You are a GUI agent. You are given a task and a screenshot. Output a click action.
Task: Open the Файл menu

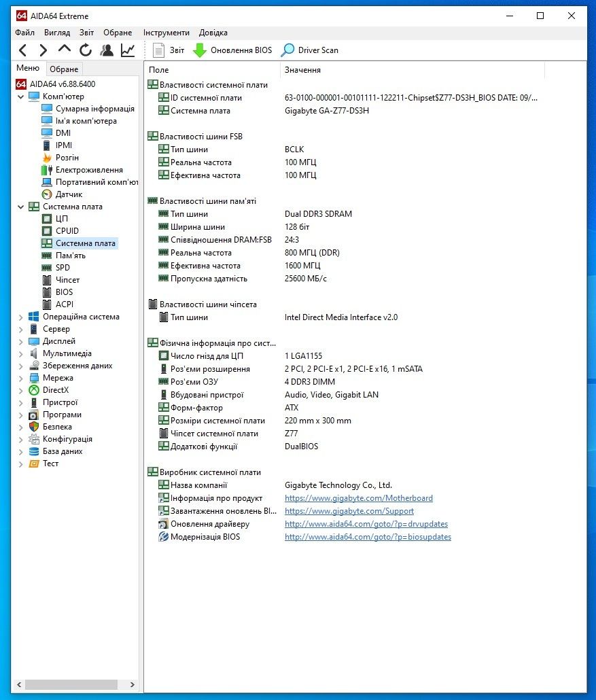(x=24, y=33)
